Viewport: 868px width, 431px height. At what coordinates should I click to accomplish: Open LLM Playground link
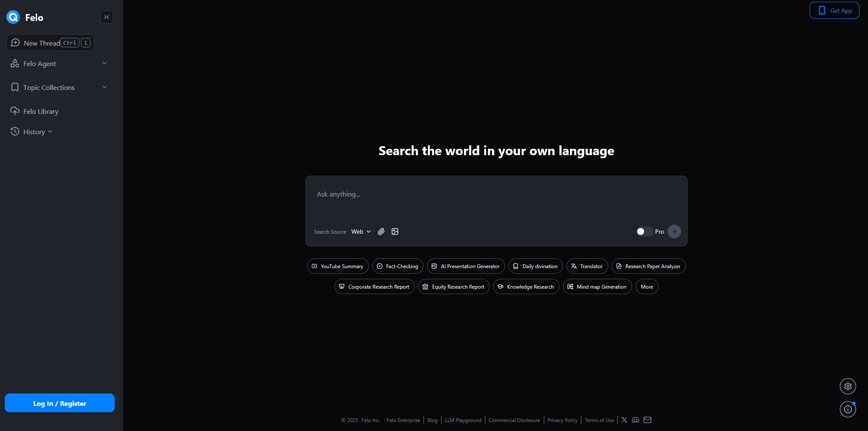click(x=463, y=420)
